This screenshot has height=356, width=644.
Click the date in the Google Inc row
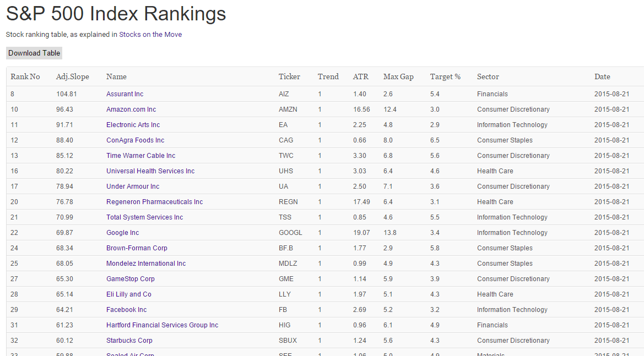coord(611,233)
